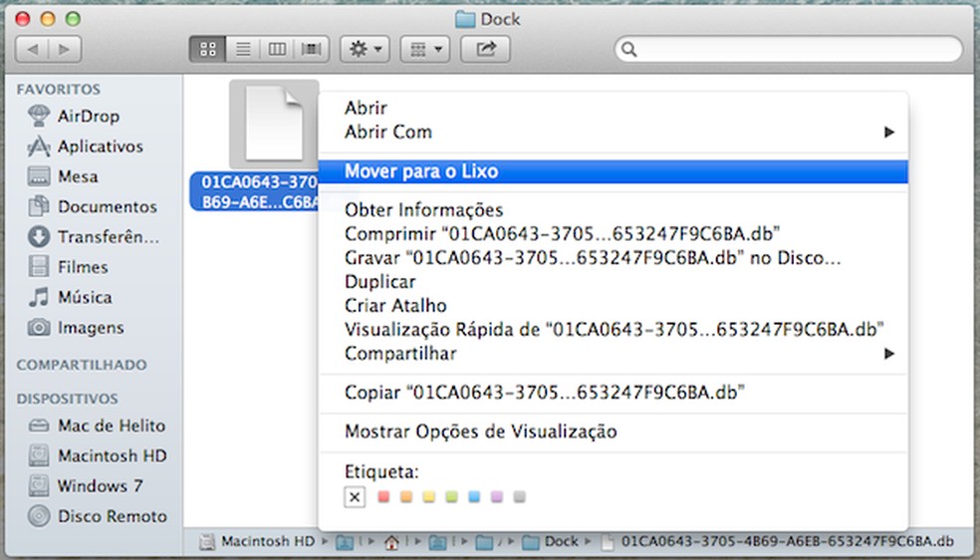
Task: Click the Dock folder in path bar
Action: (549, 541)
